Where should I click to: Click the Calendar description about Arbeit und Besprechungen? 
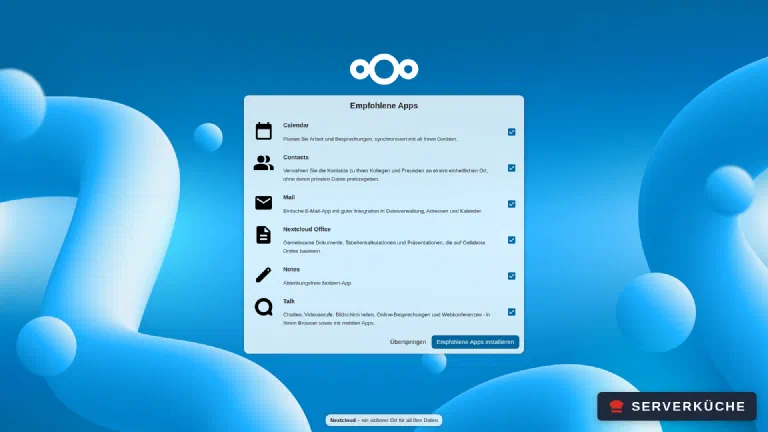[x=370, y=139]
